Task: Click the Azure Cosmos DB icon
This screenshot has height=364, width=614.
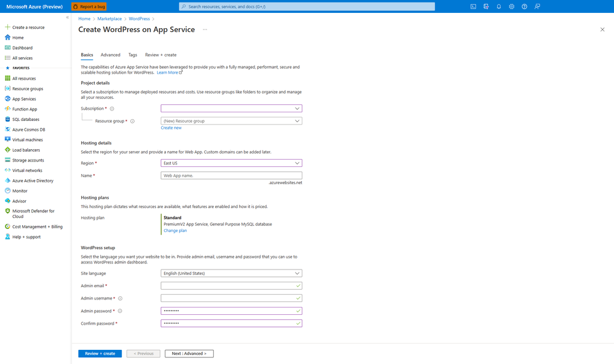Action: click(x=7, y=130)
